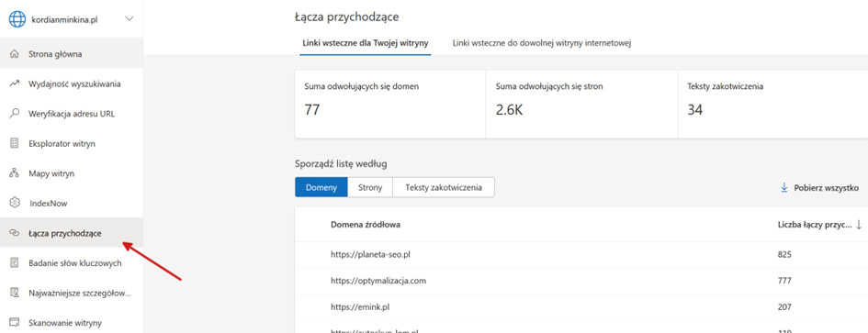The image size is (868, 333).
Task: Open Strona główna in the sidebar
Action: click(x=72, y=53)
